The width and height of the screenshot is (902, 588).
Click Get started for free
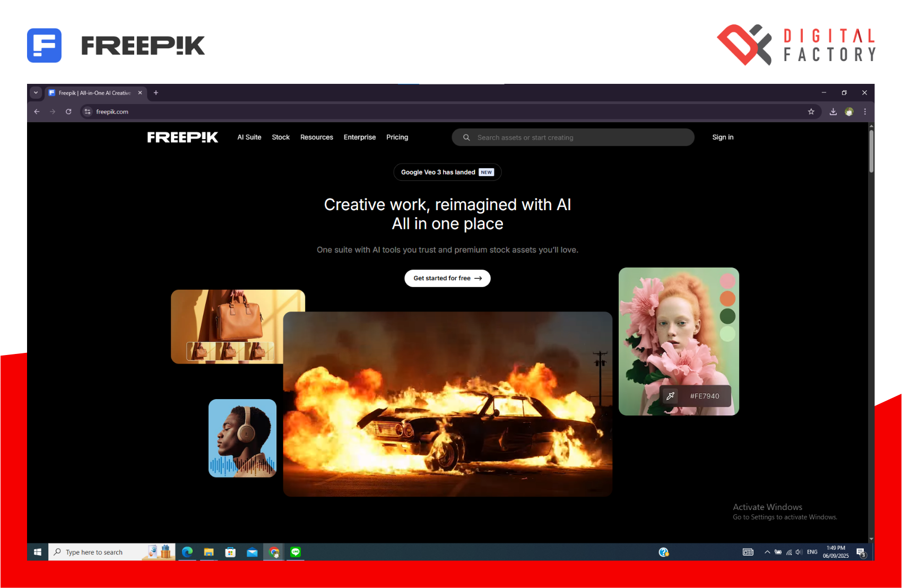coord(447,279)
